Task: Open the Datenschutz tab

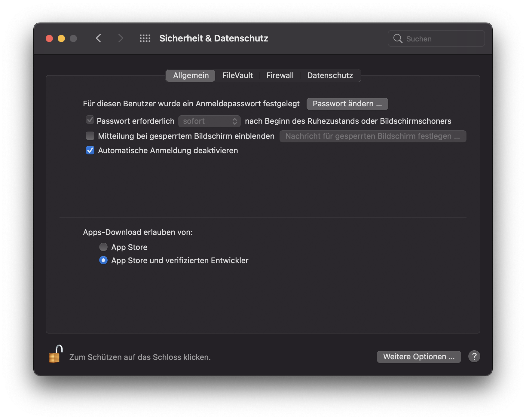Action: point(330,75)
